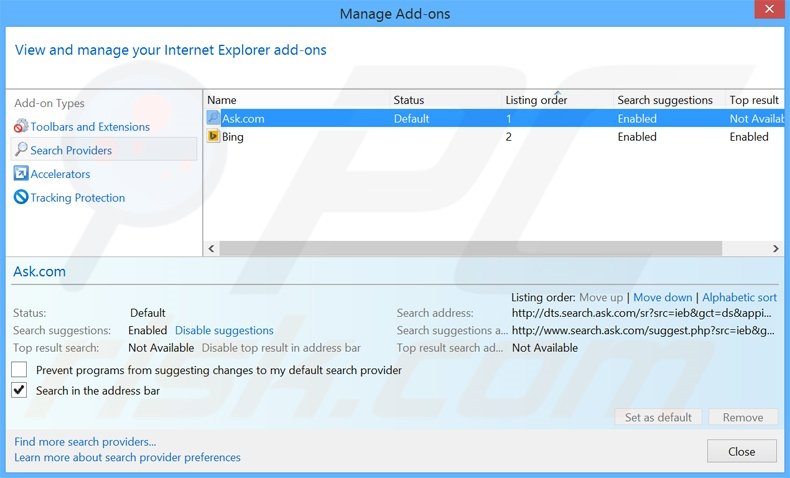Enable Prevent programs from suggesting changes checkbox
Screen dimensions: 790x478
coord(19,370)
